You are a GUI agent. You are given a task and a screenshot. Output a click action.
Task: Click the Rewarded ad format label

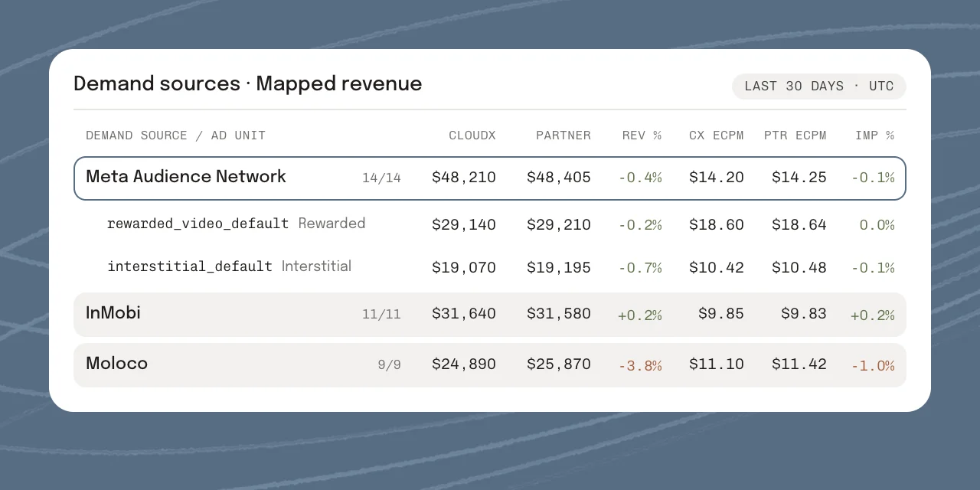point(332,224)
